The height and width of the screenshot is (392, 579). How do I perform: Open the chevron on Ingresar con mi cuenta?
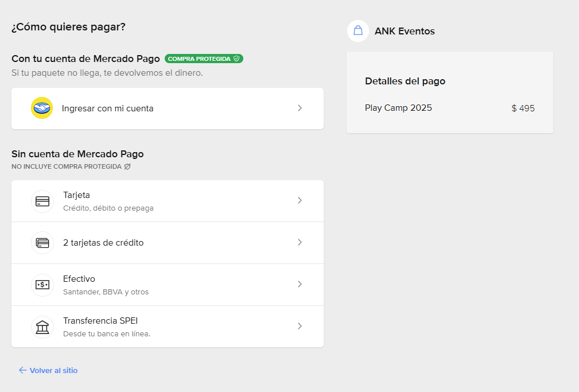[300, 108]
